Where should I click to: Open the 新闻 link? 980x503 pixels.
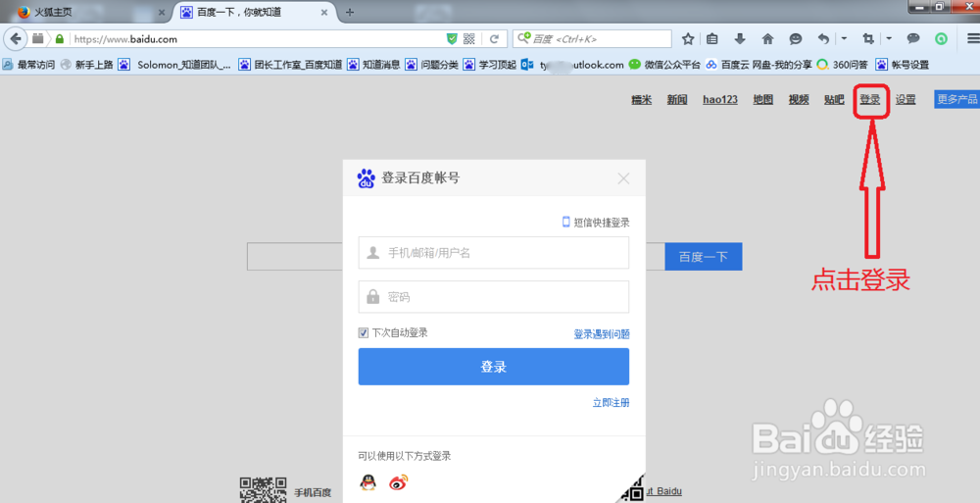[677, 99]
